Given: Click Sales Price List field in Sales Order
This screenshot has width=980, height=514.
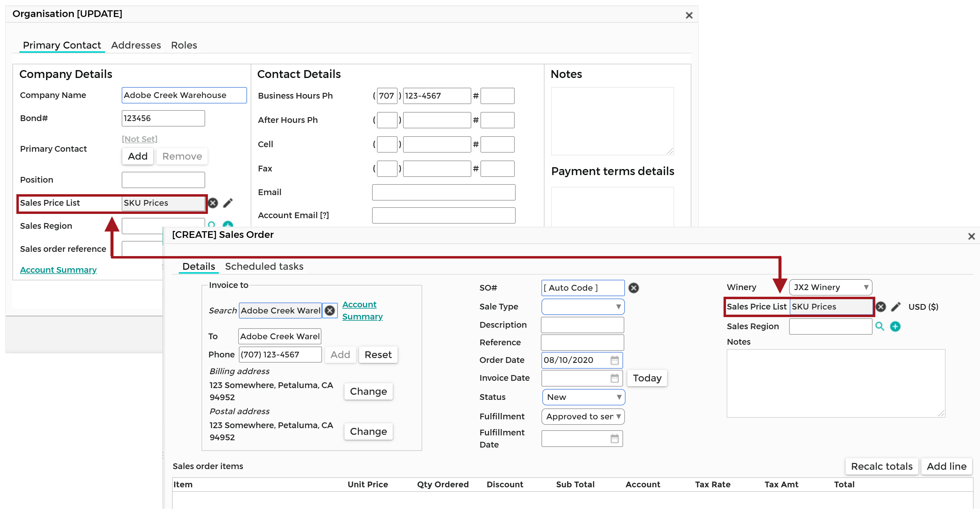Looking at the screenshot, I should pyautogui.click(x=831, y=307).
